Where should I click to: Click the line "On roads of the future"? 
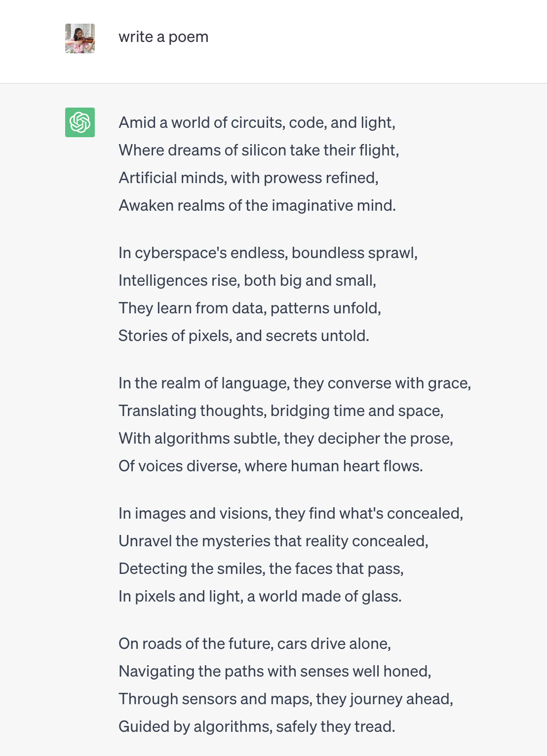click(x=255, y=643)
